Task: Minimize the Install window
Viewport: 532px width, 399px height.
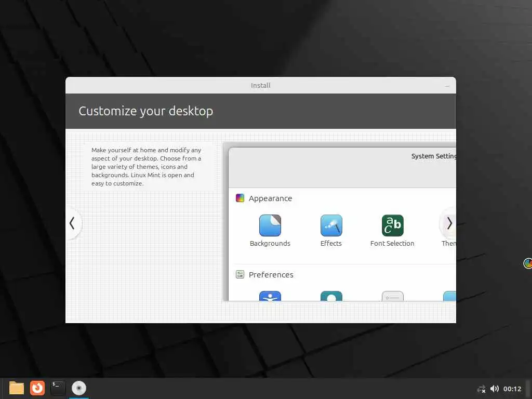Action: (447, 86)
